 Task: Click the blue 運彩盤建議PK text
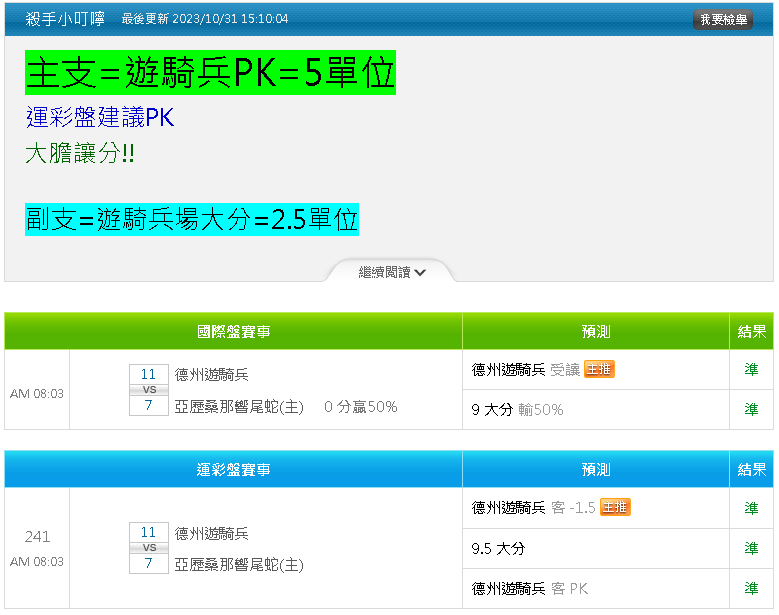pyautogui.click(x=100, y=117)
